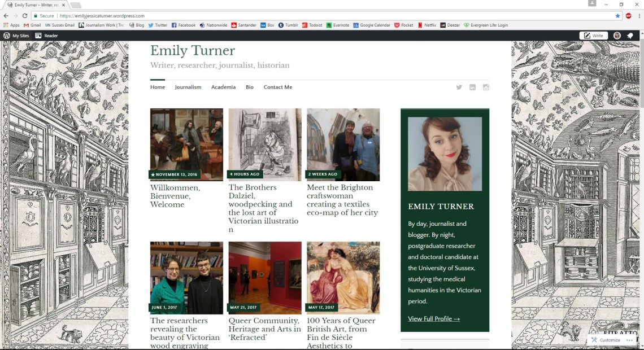
Task: Click the Write button
Action: pos(594,36)
